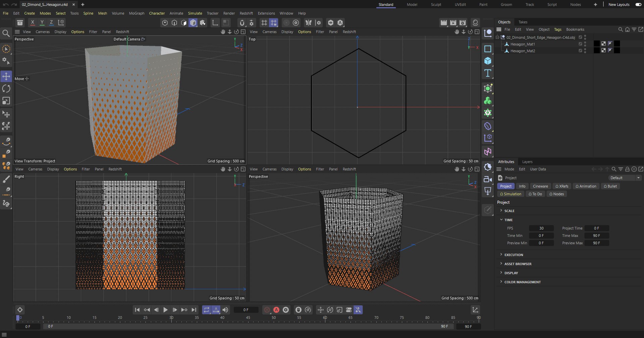Screen dimensions: 644x338
Task: Switch to Polygons mode icon
Action: [184, 22]
